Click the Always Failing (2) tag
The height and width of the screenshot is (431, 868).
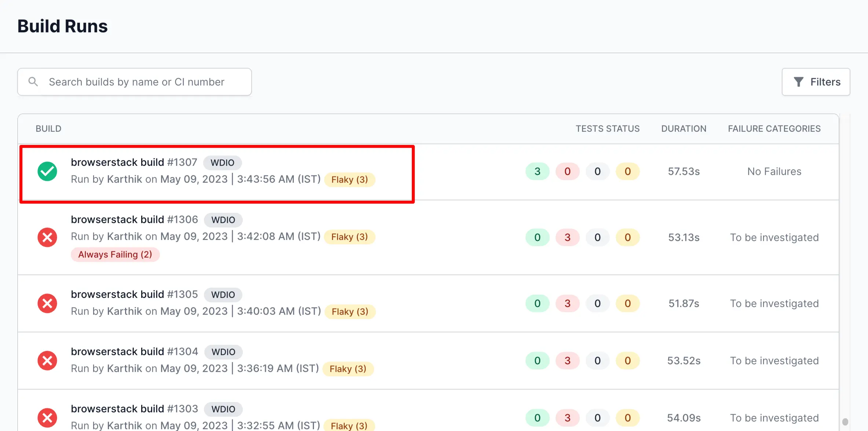point(115,255)
